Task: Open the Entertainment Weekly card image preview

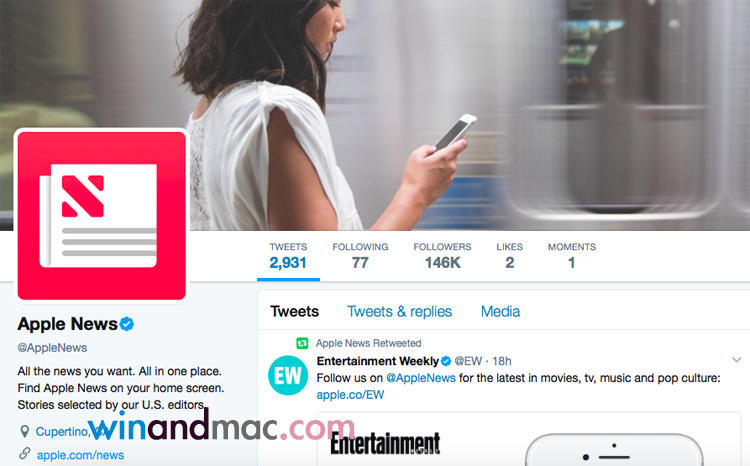Action: (x=529, y=439)
